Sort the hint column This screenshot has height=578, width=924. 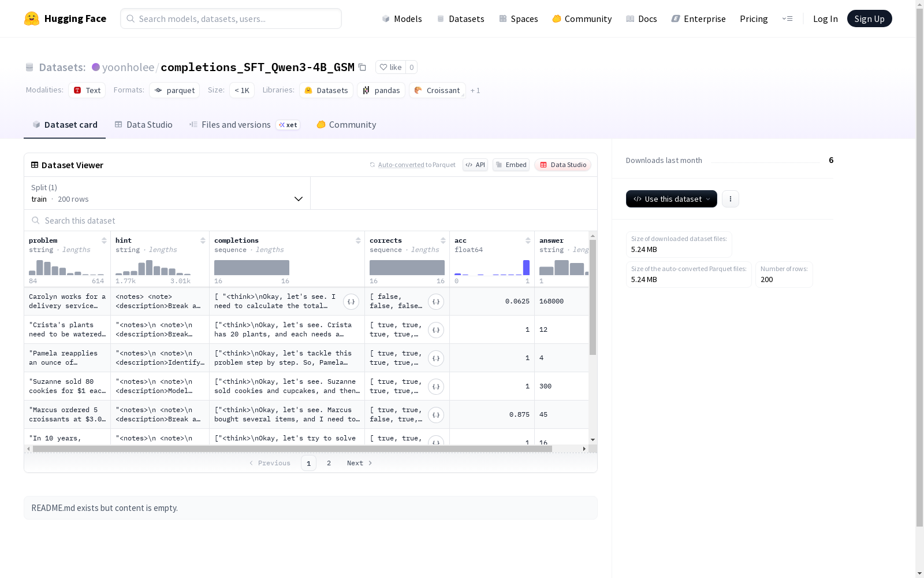[x=203, y=240]
